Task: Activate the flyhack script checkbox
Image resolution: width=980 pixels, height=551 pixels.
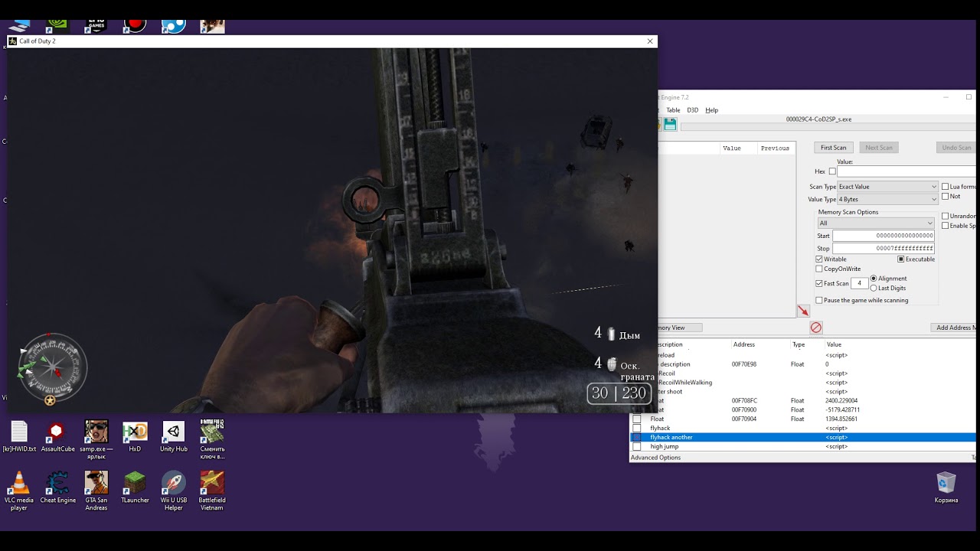Action: coord(637,429)
